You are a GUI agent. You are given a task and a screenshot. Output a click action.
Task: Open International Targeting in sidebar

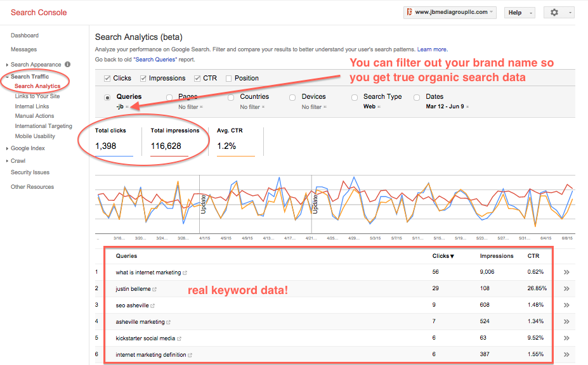click(x=44, y=126)
